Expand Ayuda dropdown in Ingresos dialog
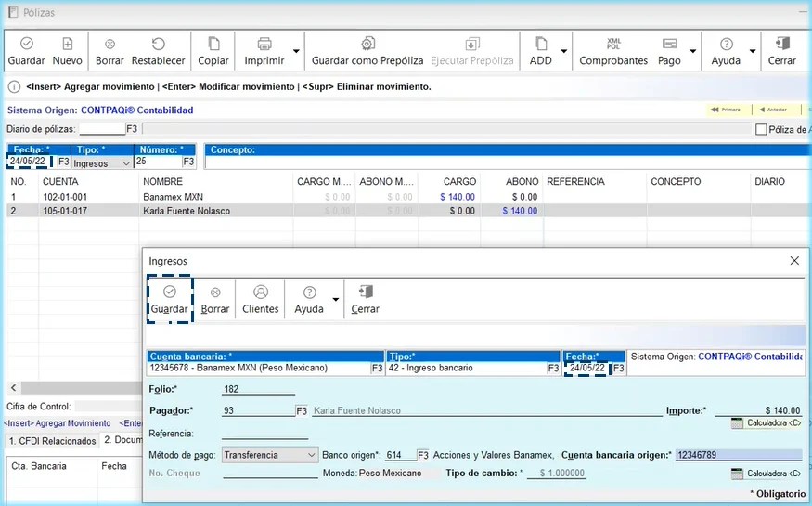 point(336,299)
